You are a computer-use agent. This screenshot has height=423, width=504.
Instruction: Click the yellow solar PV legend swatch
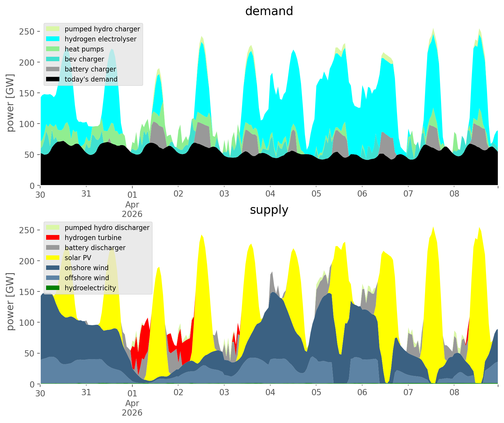[x=53, y=258]
